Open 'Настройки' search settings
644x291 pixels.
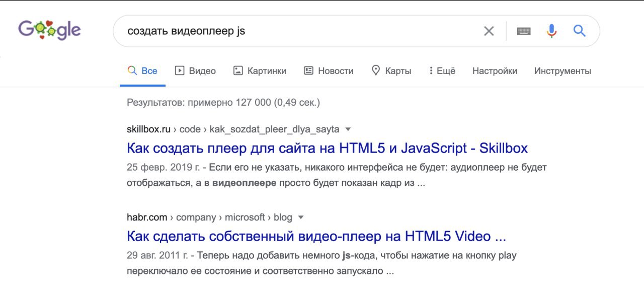[x=495, y=71]
